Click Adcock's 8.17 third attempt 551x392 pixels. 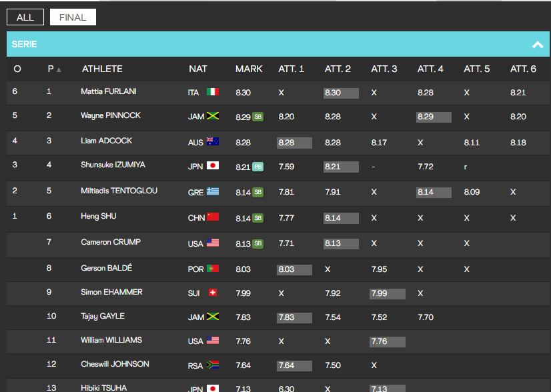coord(379,143)
